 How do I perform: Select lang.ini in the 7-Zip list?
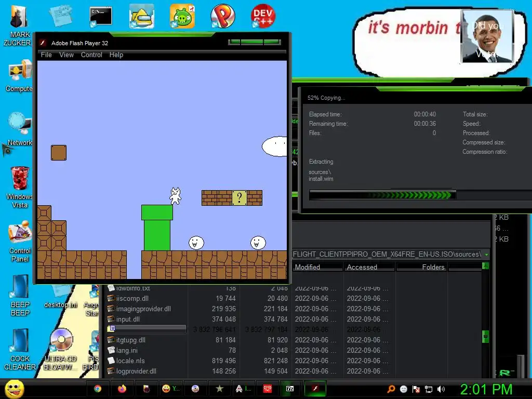127,351
